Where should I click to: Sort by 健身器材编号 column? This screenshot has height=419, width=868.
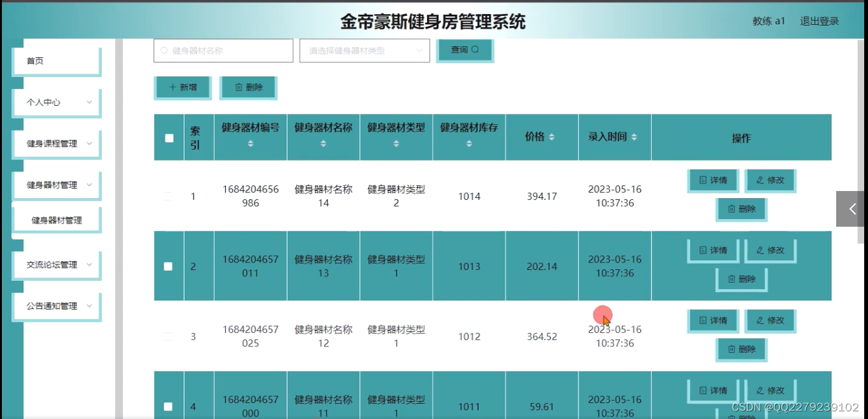click(250, 144)
